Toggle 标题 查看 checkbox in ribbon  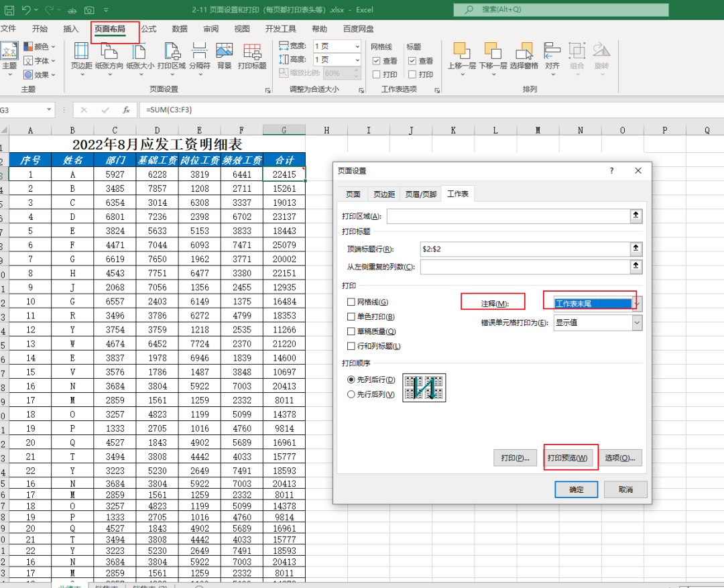[412, 61]
